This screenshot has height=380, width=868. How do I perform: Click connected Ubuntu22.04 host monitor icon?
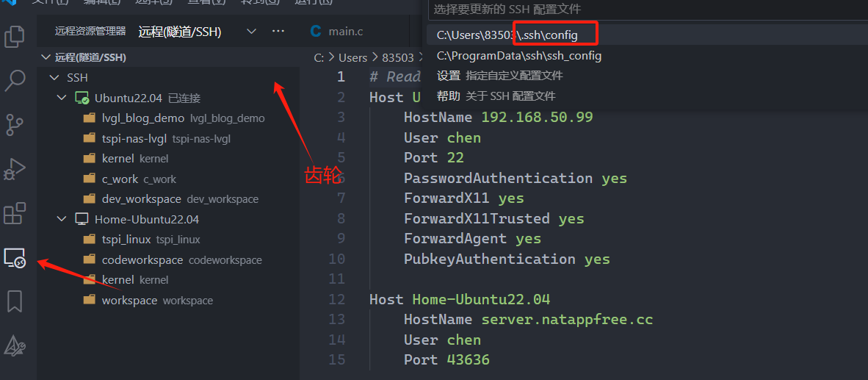pos(82,98)
